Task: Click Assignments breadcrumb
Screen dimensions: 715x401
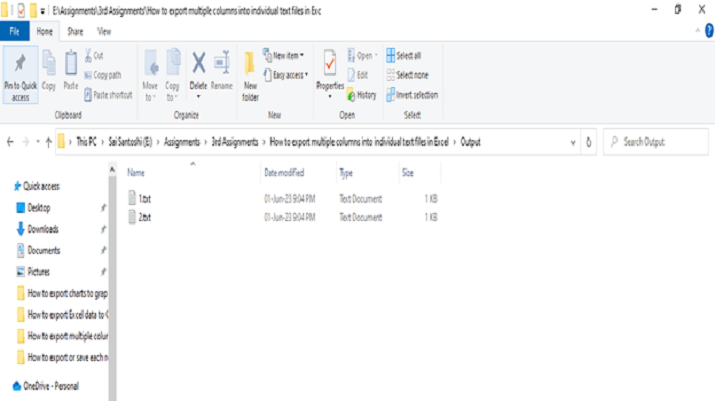Action: coord(182,142)
